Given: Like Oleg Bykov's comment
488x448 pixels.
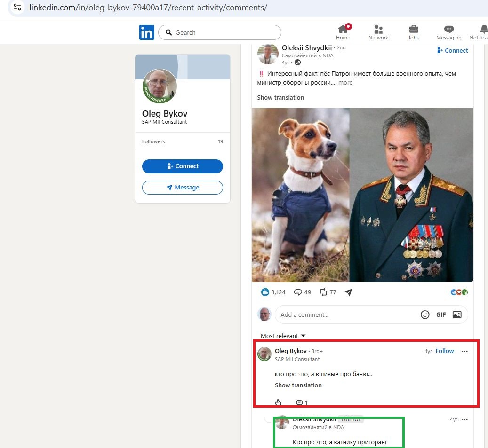Looking at the screenshot, I should coord(278,402).
